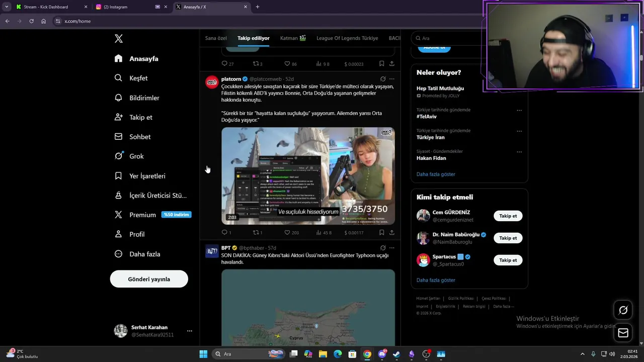The image size is (644, 362).
Task: More options for Hakan Fidan trend
Action: [519, 151]
